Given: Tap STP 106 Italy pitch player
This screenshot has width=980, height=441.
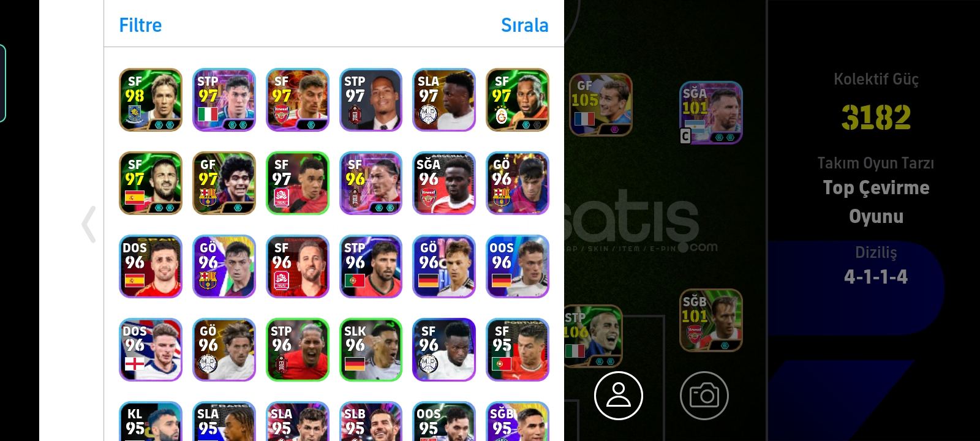Looking at the screenshot, I should coord(593,336).
